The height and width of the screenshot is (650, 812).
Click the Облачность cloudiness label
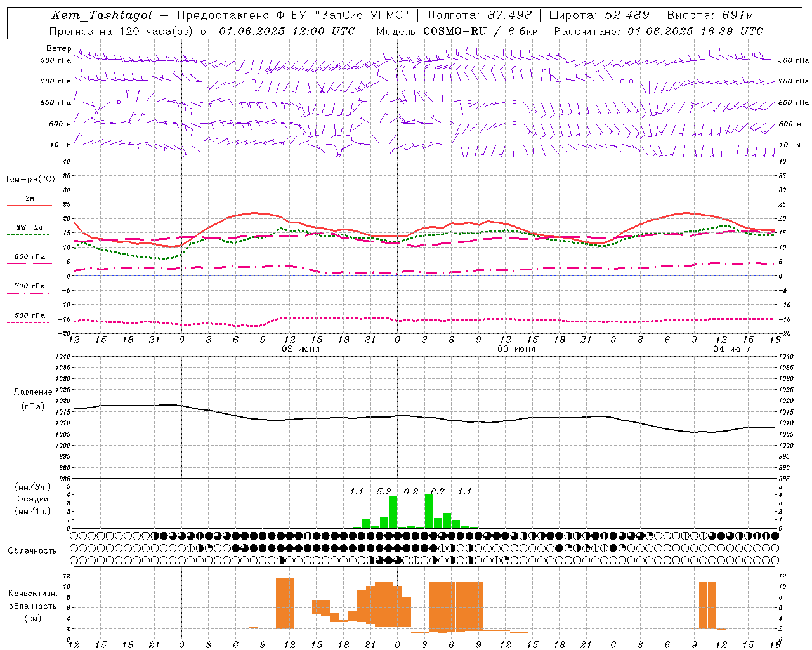(32, 550)
